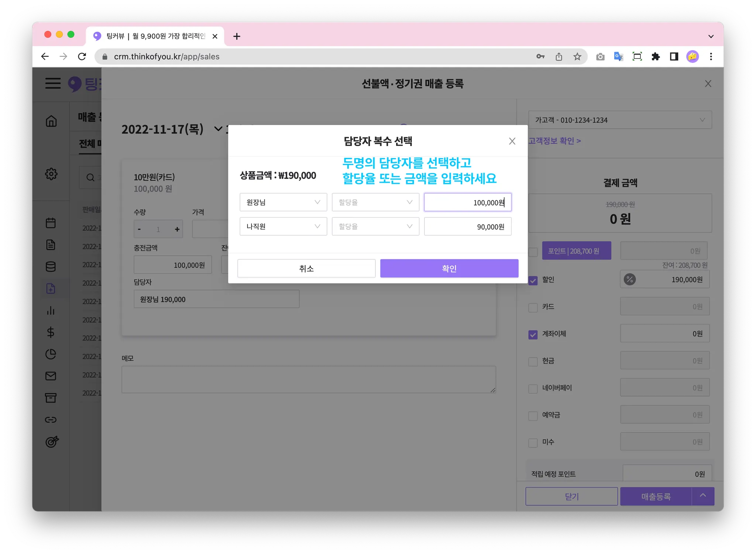Open the mail envelope sidebar icon
The image size is (756, 554).
51,376
